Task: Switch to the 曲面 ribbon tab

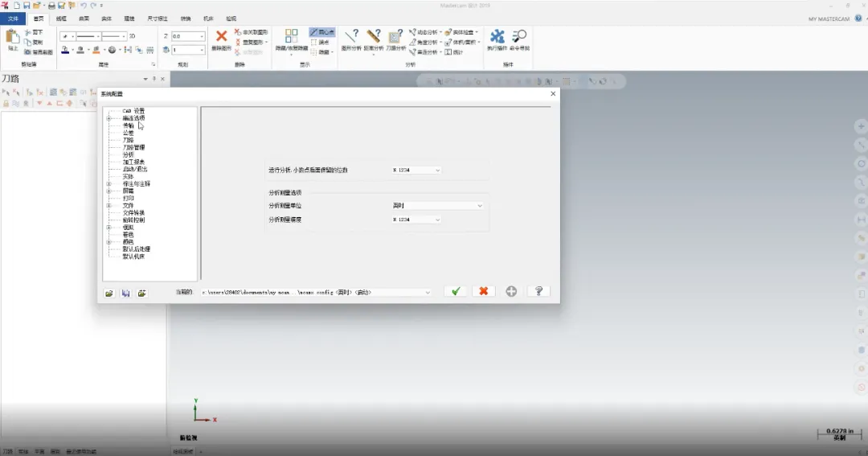Action: click(x=84, y=18)
